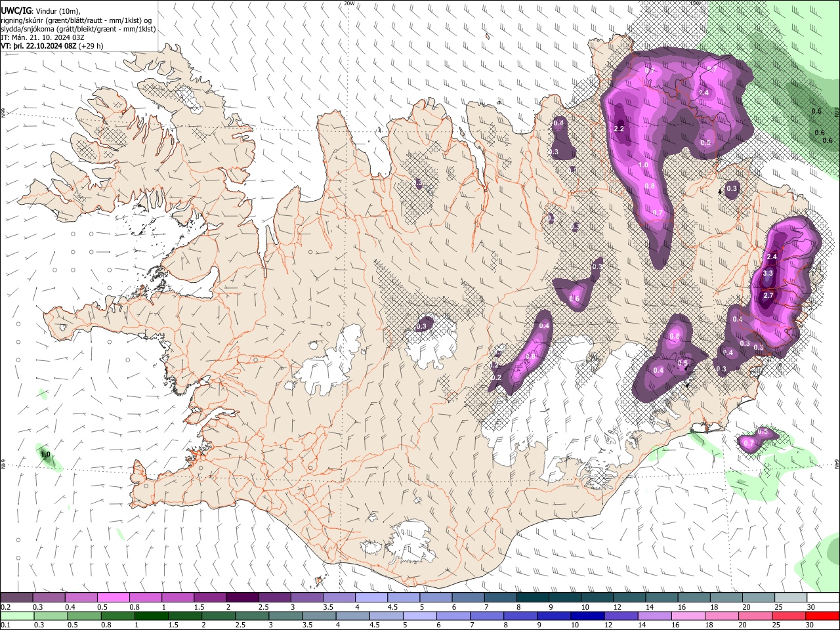Click the 'rigning/skúrir' rain legend description line
Viewport: 840px width, 630px height.
(x=76, y=20)
